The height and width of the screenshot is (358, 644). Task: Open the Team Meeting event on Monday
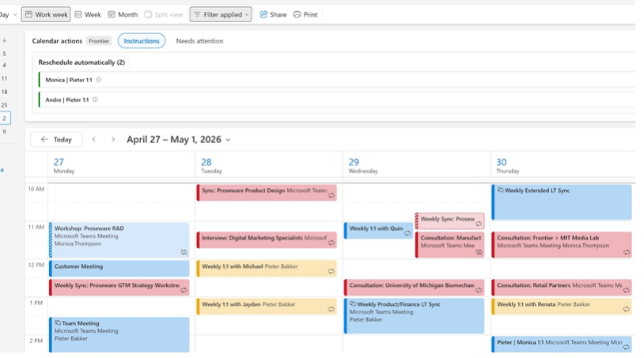click(x=119, y=334)
